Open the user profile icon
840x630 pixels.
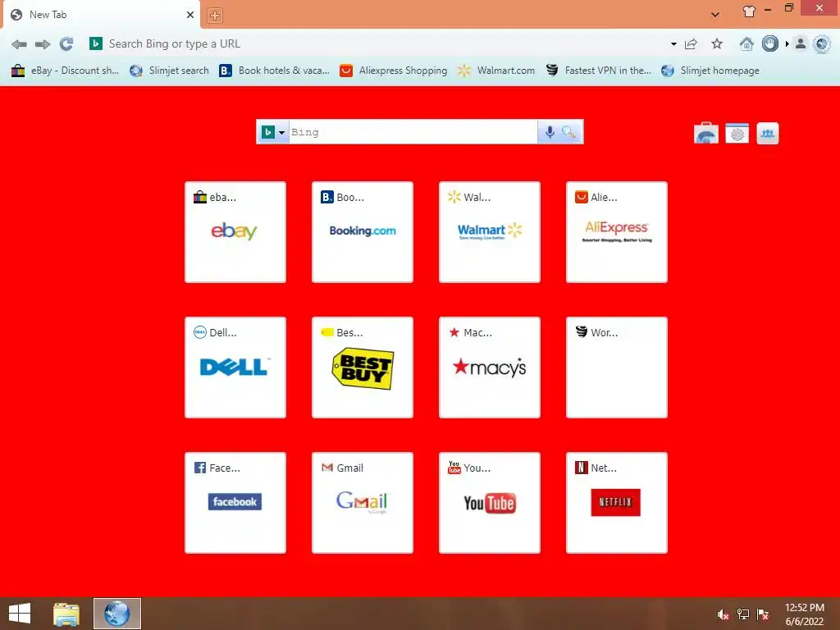(801, 44)
